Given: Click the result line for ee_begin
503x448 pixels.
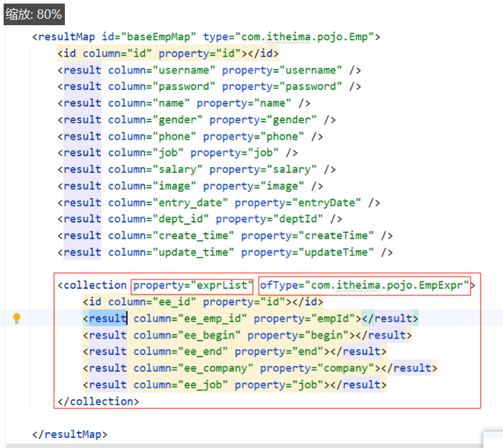Looking at the screenshot, I should tap(247, 335).
